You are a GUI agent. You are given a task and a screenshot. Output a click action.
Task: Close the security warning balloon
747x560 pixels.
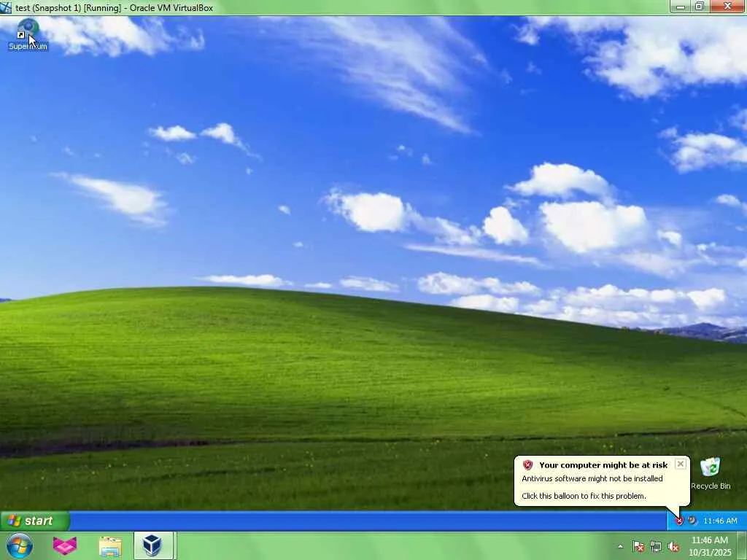(x=681, y=464)
